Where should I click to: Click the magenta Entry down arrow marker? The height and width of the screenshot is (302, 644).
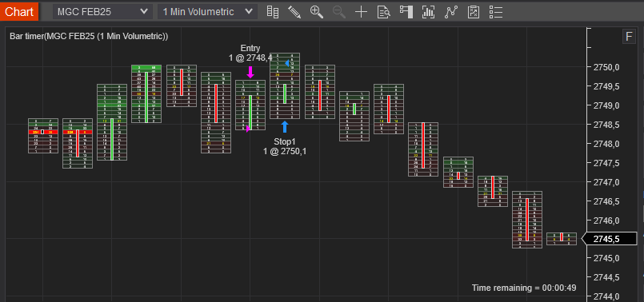pos(250,72)
